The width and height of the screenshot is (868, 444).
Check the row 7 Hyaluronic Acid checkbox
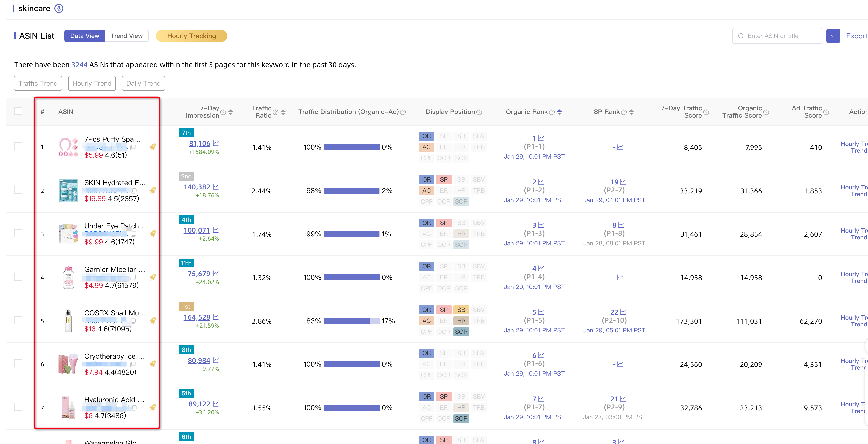click(18, 407)
